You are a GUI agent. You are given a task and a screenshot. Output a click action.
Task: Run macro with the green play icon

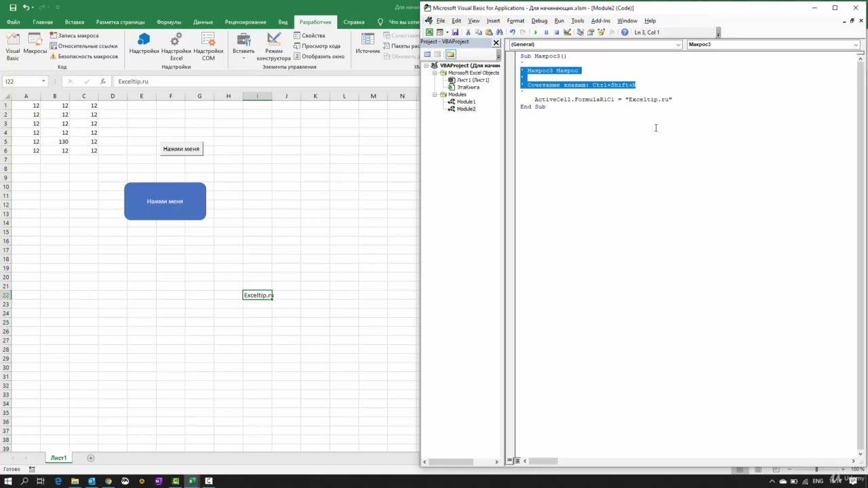(536, 32)
